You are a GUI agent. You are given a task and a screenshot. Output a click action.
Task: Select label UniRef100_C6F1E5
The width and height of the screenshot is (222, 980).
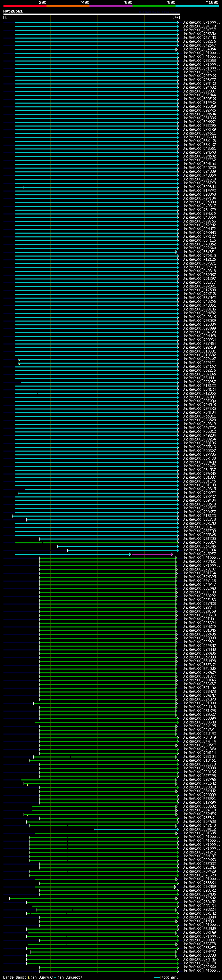click(x=199, y=241)
